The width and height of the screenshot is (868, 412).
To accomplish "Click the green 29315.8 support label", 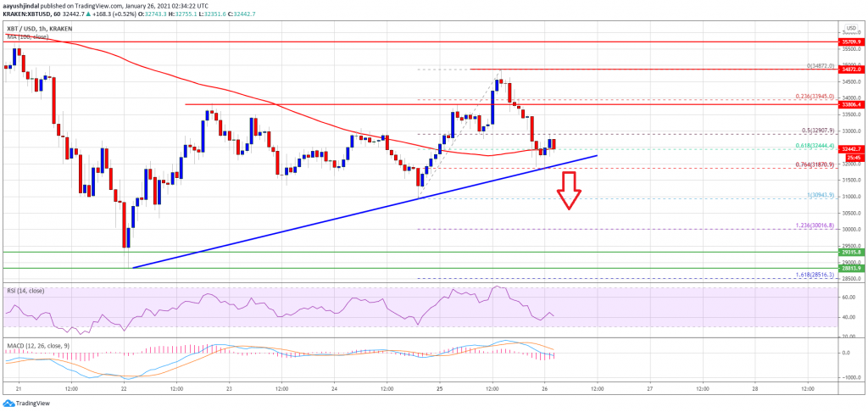I will (851, 252).
